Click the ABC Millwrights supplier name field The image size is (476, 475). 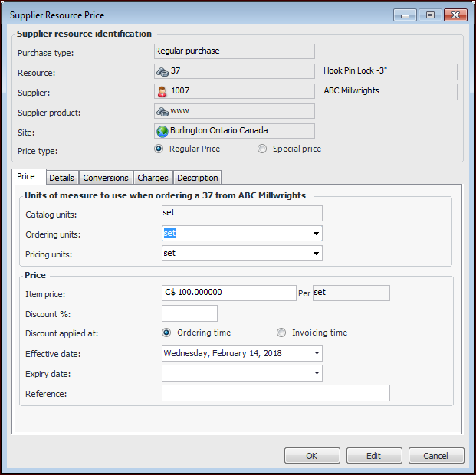(390, 92)
